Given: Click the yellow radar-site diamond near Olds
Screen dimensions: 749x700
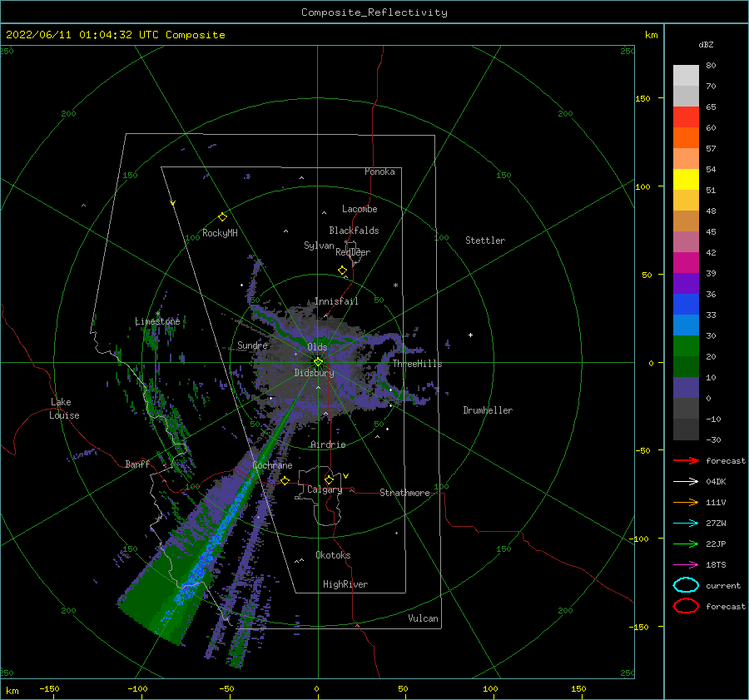Looking at the screenshot, I should [x=318, y=362].
